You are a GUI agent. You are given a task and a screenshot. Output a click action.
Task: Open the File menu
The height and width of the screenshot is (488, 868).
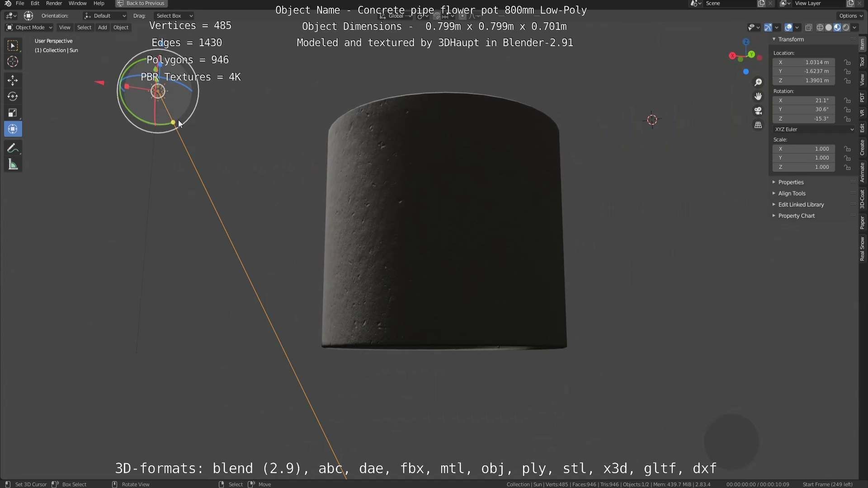click(20, 3)
